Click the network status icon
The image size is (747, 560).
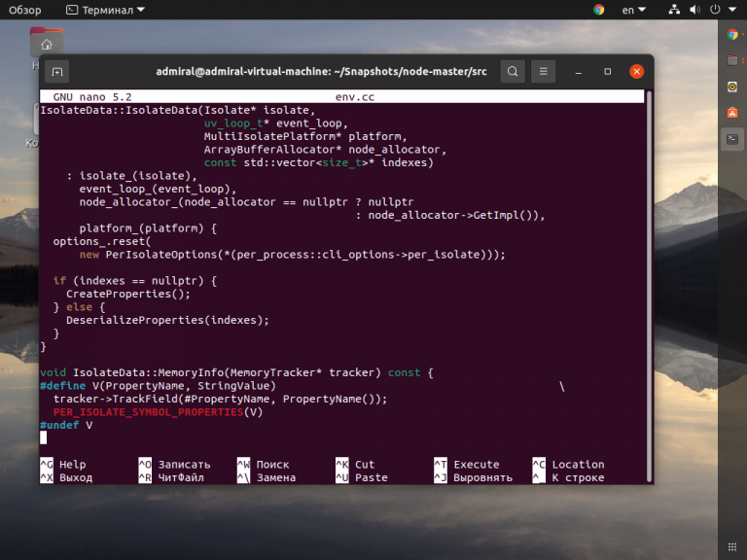[674, 10]
